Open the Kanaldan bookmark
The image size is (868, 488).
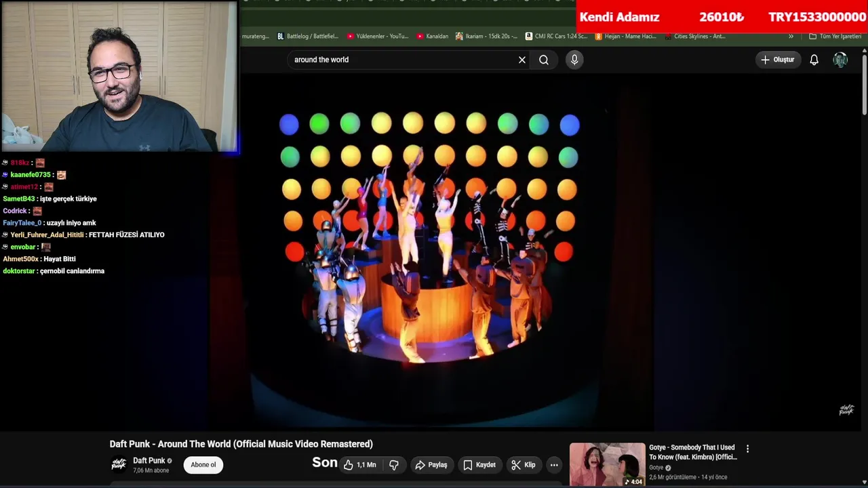[x=432, y=37]
